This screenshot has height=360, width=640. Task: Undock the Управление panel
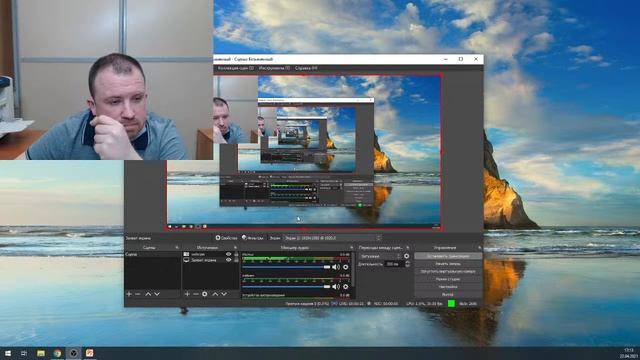[480, 247]
